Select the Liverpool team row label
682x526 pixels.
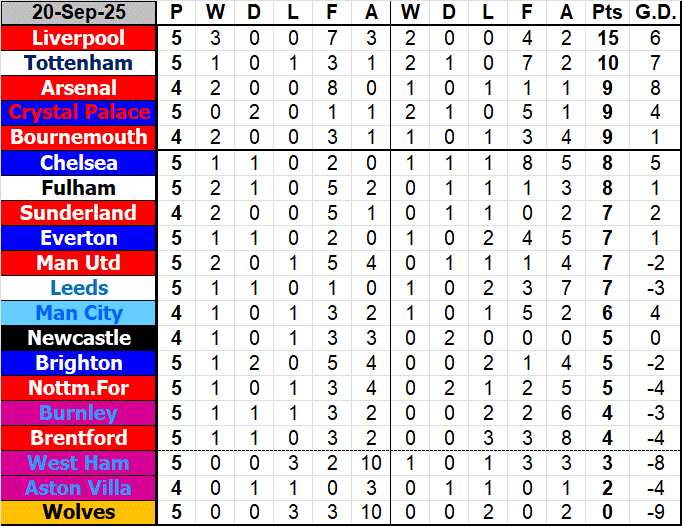coord(79,38)
